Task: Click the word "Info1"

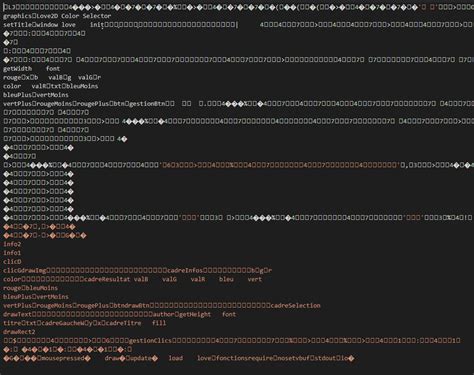Action: point(12,253)
